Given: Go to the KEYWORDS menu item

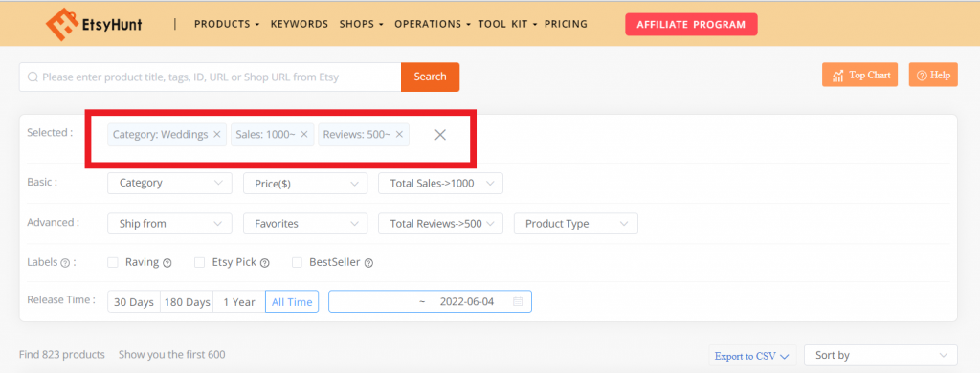Looking at the screenshot, I should (x=300, y=24).
